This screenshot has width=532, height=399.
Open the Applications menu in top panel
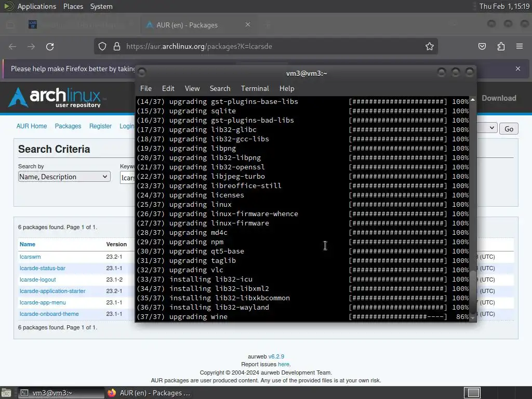[x=37, y=6]
